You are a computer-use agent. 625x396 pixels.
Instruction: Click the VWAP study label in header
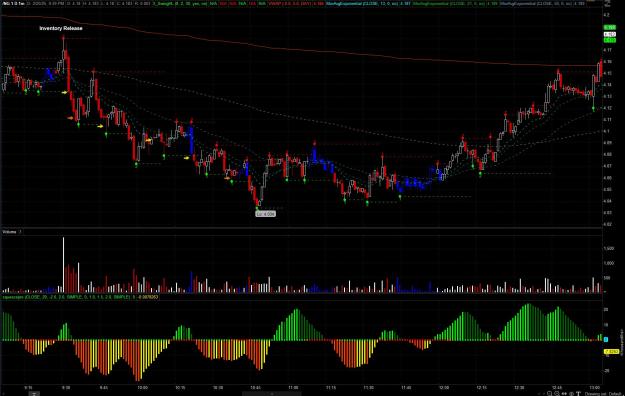296,4
